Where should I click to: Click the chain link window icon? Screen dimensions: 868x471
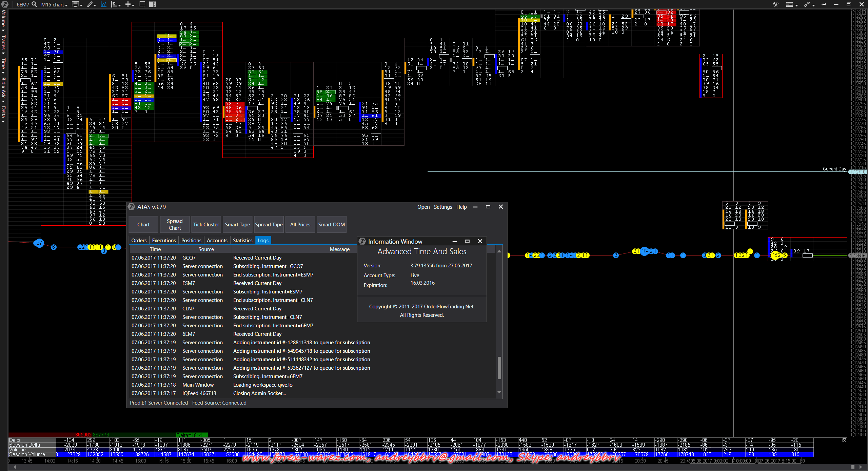point(807,4)
